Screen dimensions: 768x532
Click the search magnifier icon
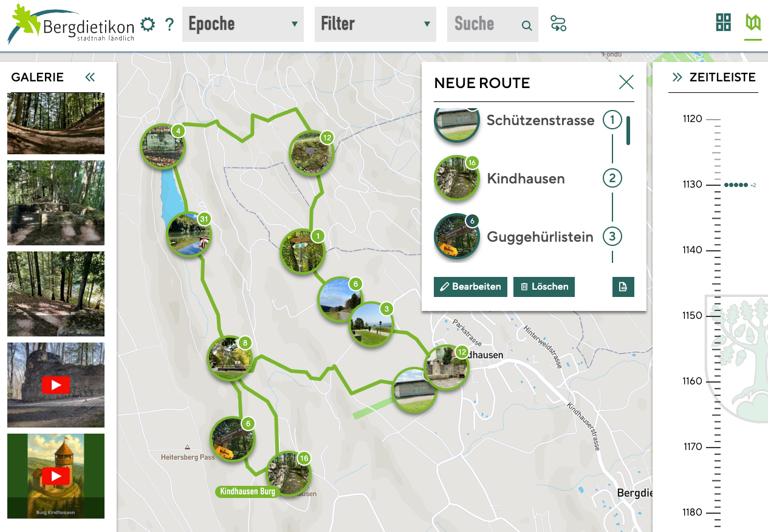[527, 26]
